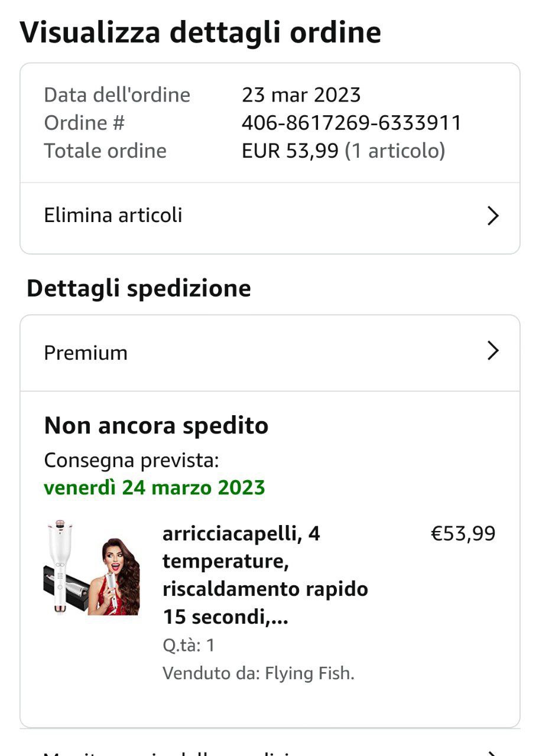Click the Q.tà: 1 quantity text

click(x=189, y=645)
